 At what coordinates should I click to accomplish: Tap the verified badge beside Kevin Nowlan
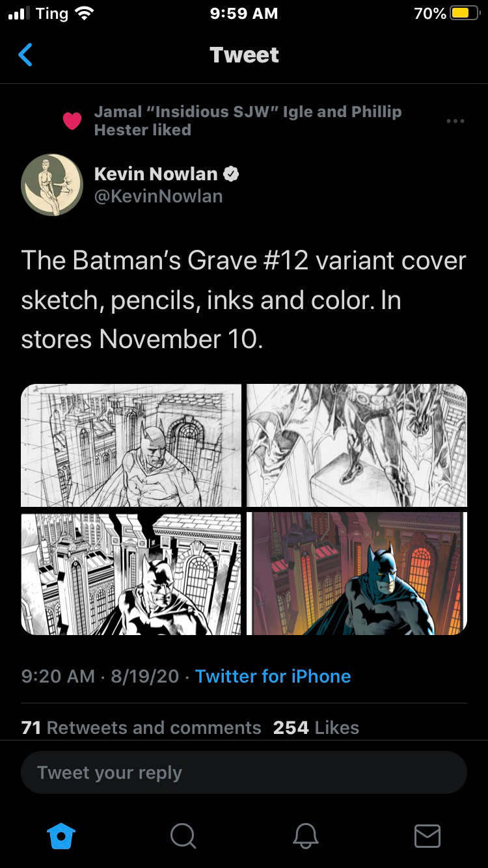pyautogui.click(x=232, y=174)
